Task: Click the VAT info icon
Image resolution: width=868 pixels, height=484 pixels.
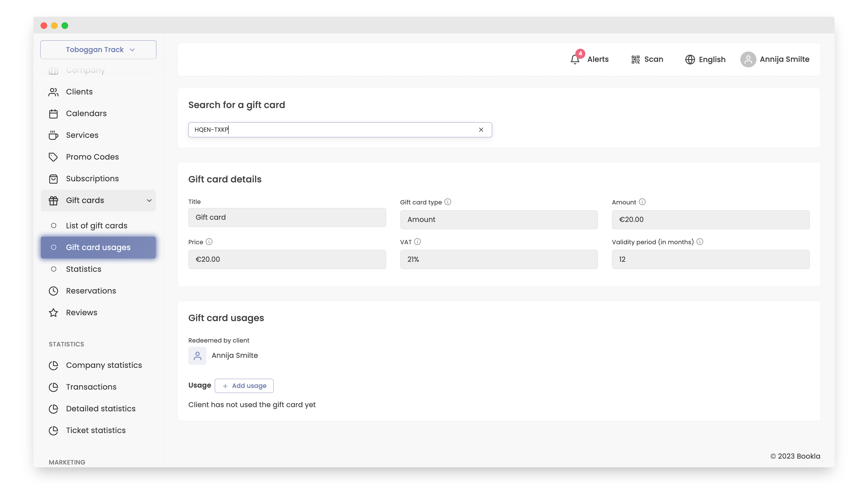Action: tap(418, 241)
